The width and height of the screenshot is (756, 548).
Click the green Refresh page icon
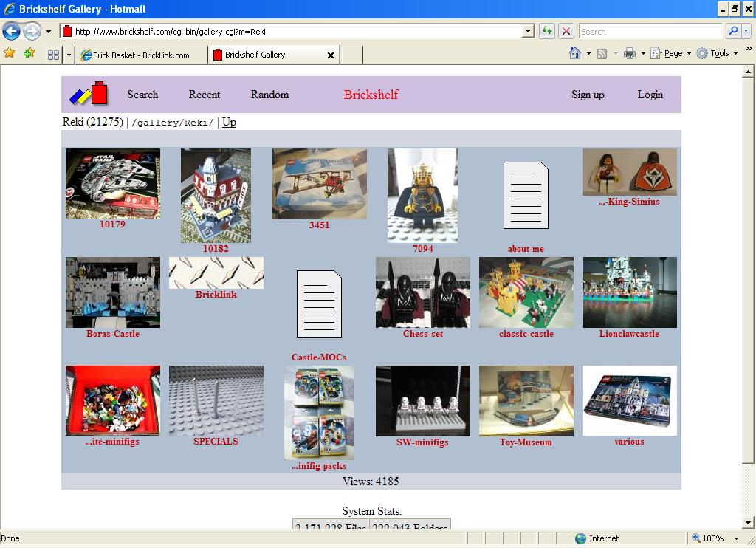[x=546, y=31]
